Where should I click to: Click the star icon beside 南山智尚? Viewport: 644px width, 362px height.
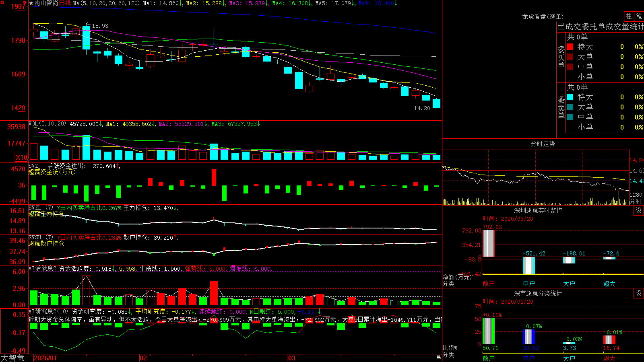tap(31, 3)
